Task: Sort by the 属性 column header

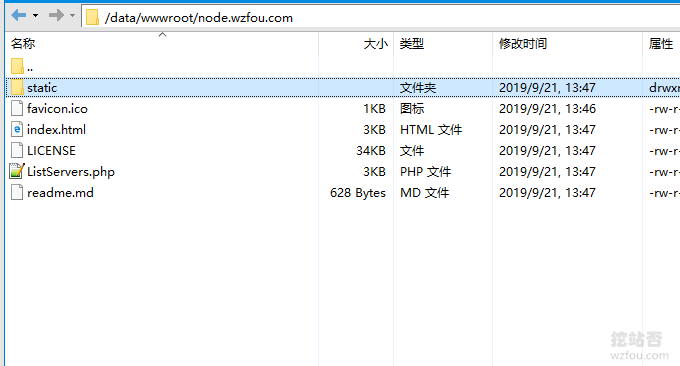Action: tap(661, 43)
